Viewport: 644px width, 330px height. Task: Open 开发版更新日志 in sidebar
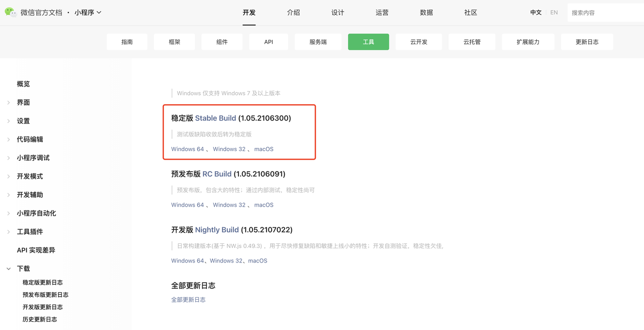tap(43, 307)
